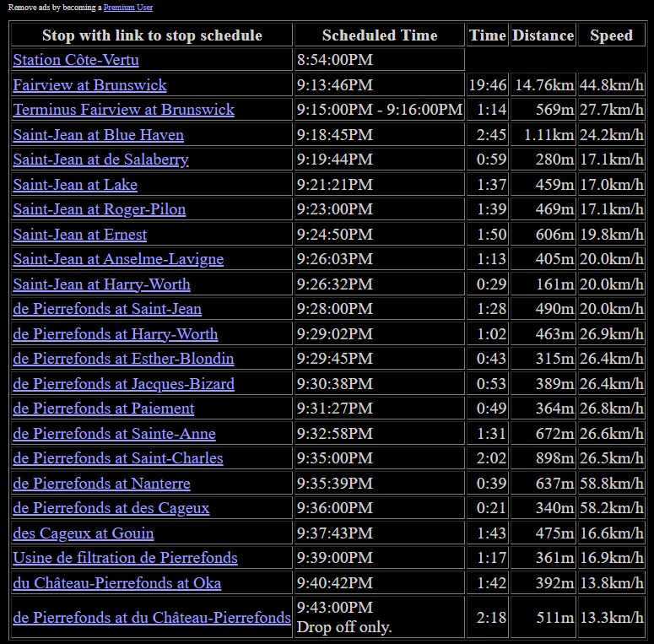Click de Pierrefonds at Paiement link

103,409
